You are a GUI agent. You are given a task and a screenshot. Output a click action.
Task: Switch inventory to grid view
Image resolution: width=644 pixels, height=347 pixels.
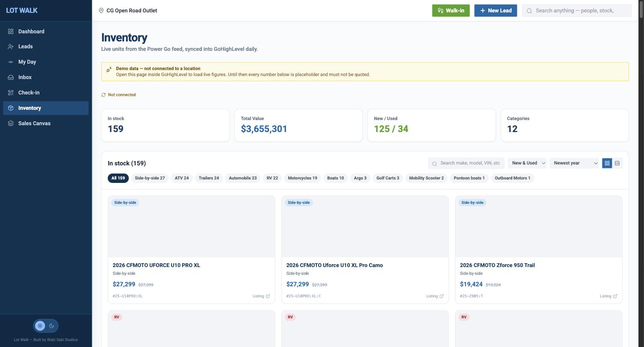pyautogui.click(x=607, y=163)
